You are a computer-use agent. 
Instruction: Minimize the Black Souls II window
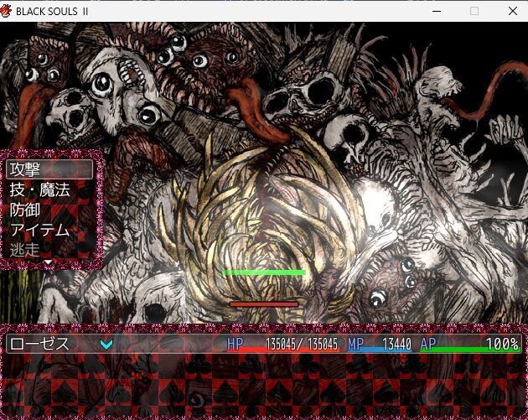(x=437, y=11)
